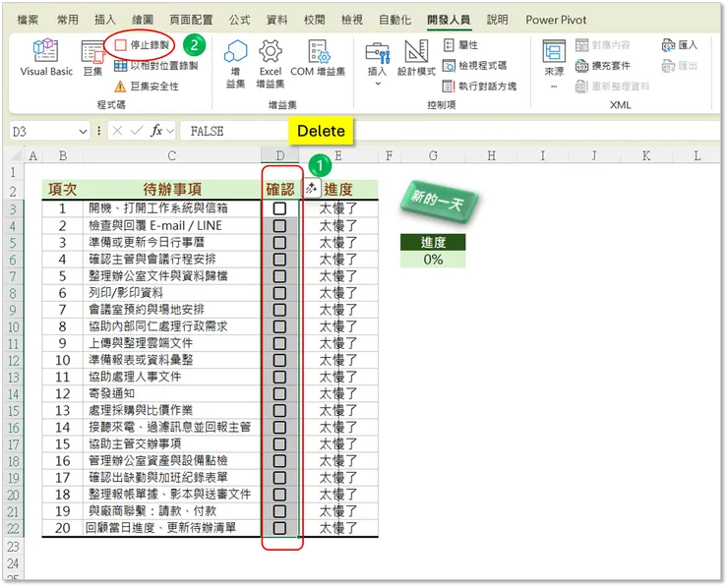Select column D header
Viewport: 728px width, 587px height.
click(280, 155)
